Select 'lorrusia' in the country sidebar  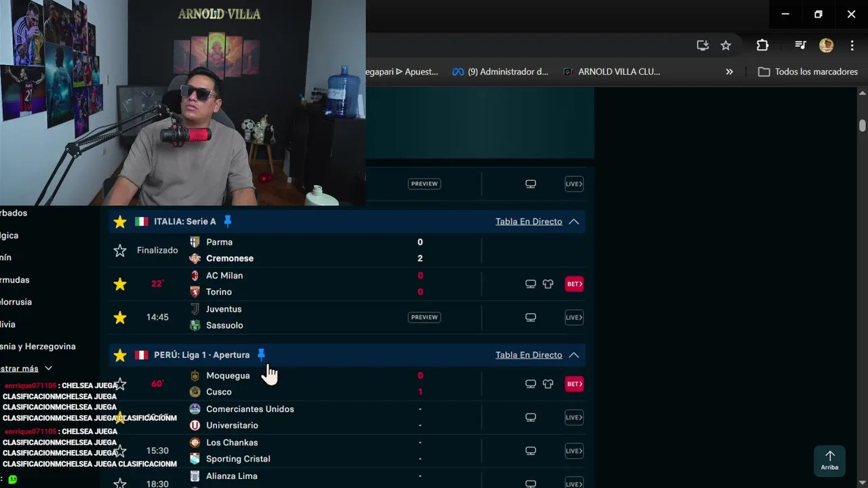pyautogui.click(x=16, y=302)
